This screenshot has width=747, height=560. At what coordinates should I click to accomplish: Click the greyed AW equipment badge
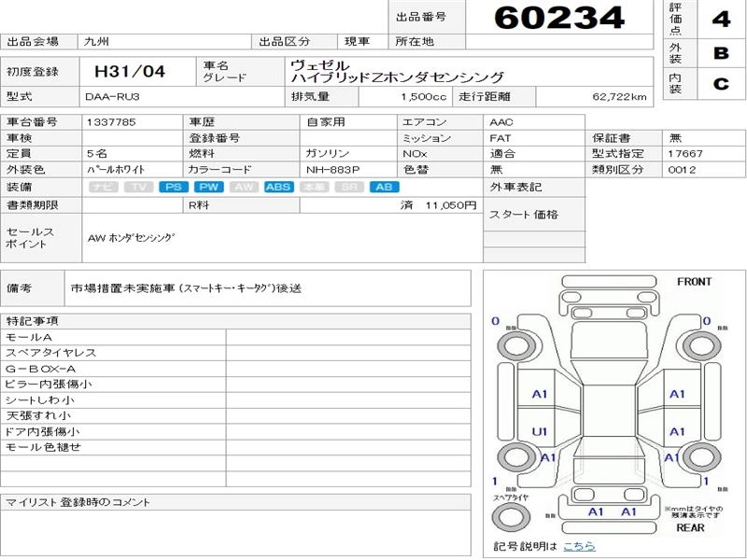pos(244,188)
